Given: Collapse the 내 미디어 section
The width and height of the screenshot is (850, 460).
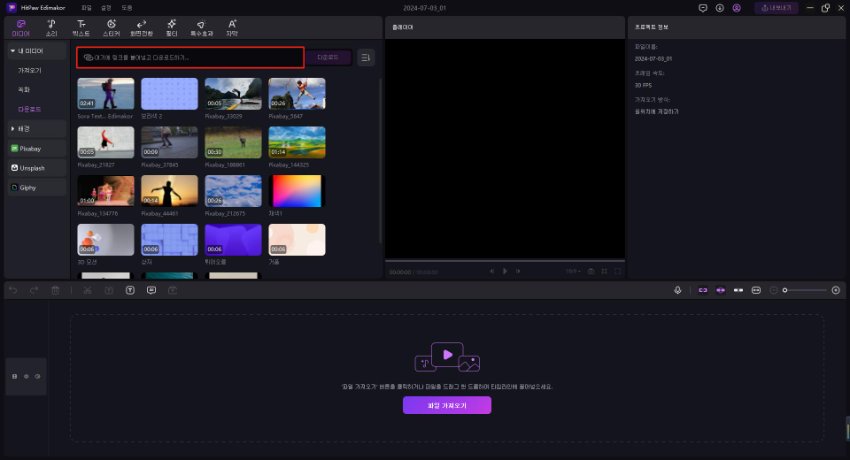Looking at the screenshot, I should [x=13, y=50].
